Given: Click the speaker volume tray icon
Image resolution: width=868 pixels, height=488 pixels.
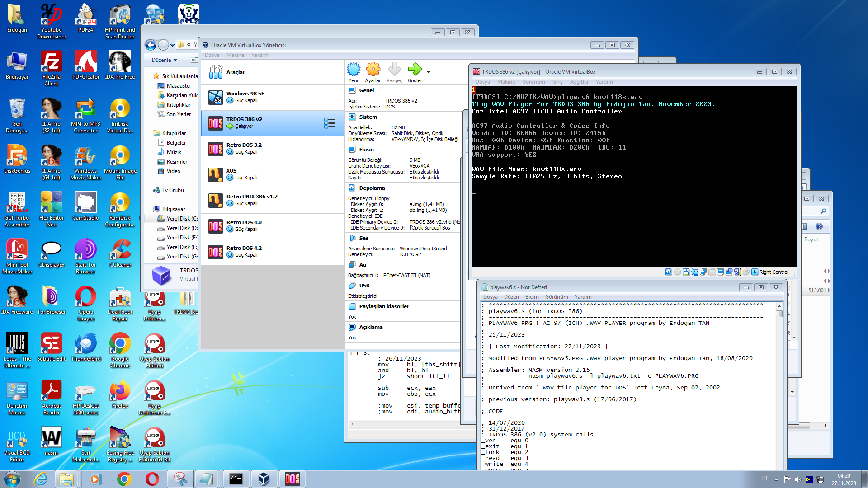Looking at the screenshot, I should pos(798,479).
